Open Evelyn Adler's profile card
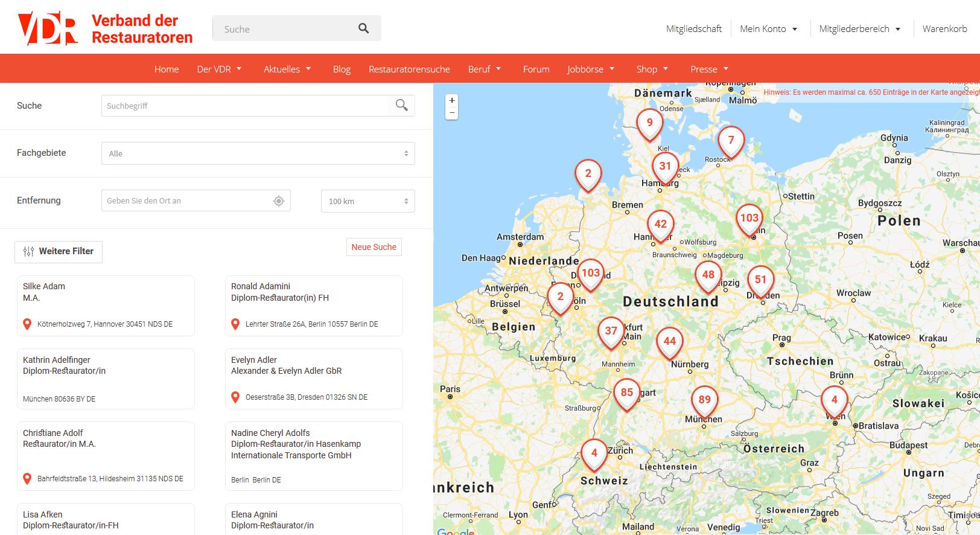Image resolution: width=980 pixels, height=535 pixels. (314, 379)
